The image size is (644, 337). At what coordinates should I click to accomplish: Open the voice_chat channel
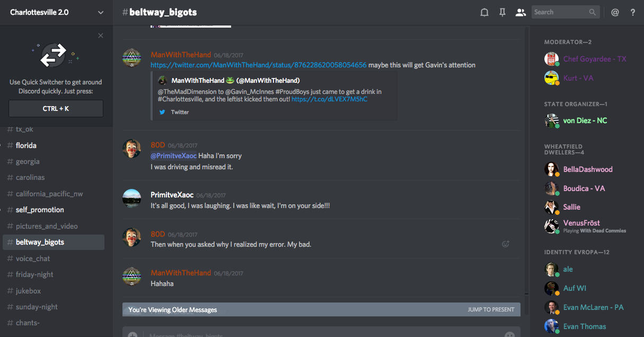pos(33,258)
